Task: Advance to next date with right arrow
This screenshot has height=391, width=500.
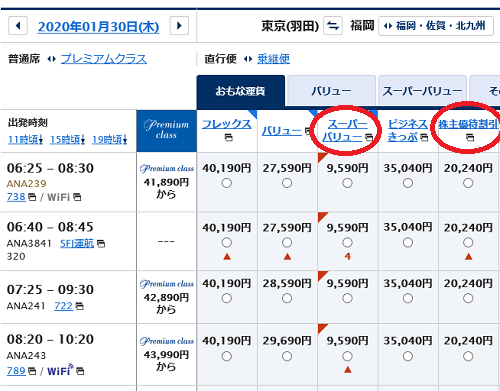Action: (x=179, y=26)
